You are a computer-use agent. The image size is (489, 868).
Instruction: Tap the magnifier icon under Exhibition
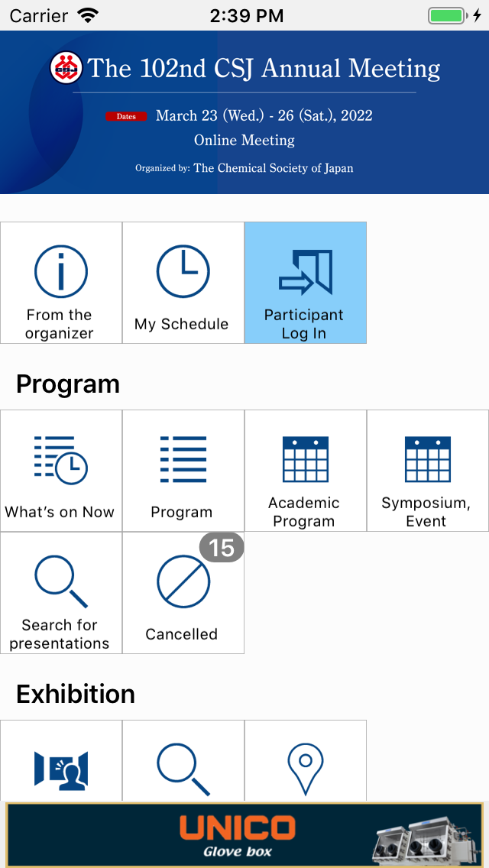point(183,767)
